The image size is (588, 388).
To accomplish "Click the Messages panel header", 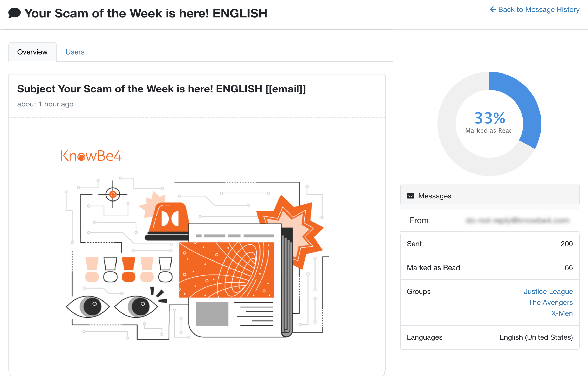I will [434, 196].
